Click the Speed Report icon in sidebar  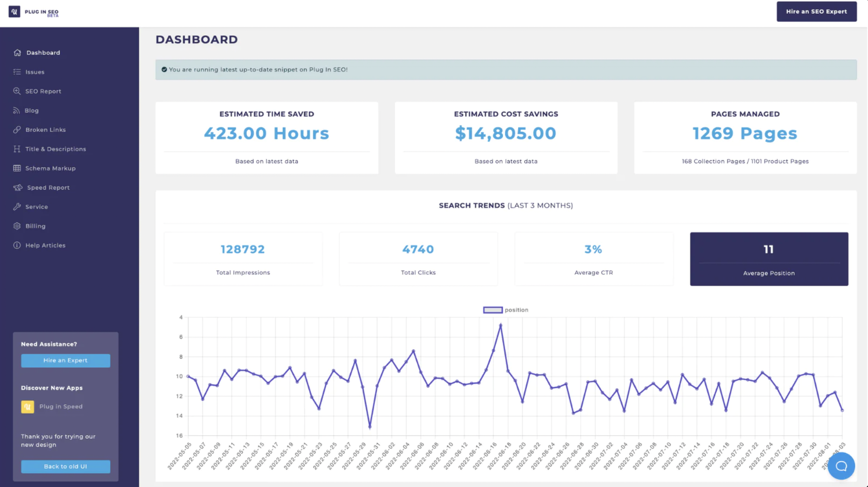(16, 187)
